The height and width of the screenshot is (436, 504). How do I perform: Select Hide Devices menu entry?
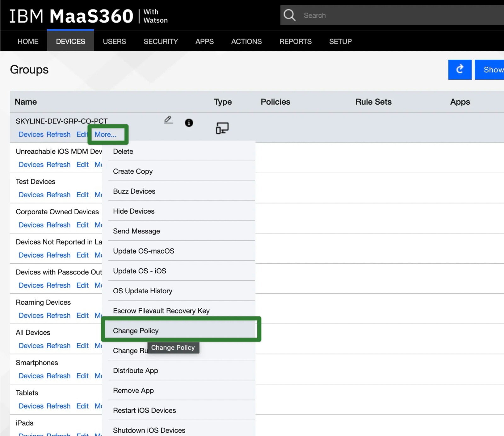pyautogui.click(x=181, y=211)
